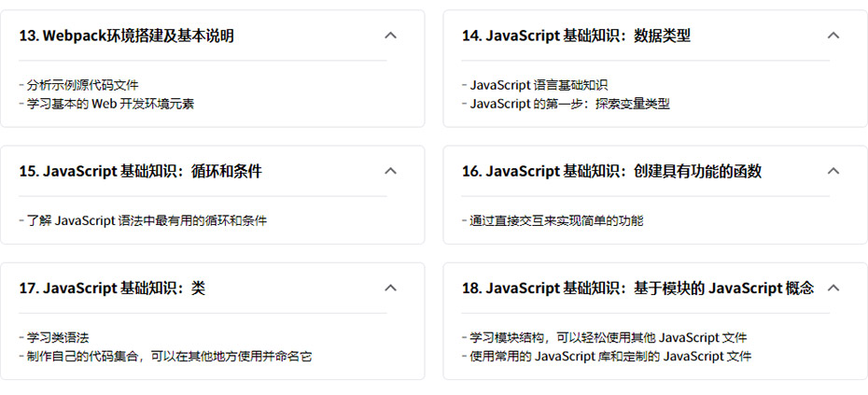Collapse section 16 创建具有功能的函数 chevron

pos(833,171)
